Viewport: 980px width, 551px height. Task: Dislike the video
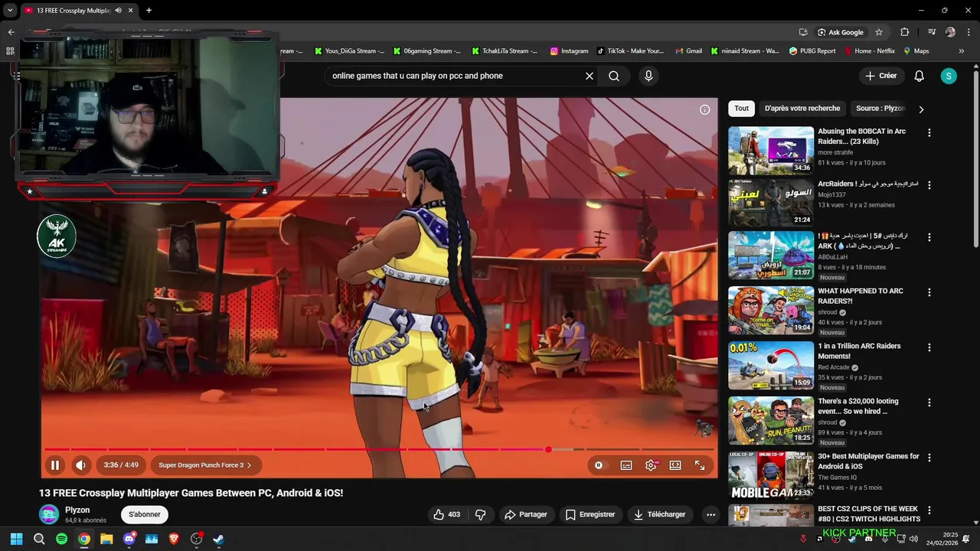(x=480, y=514)
